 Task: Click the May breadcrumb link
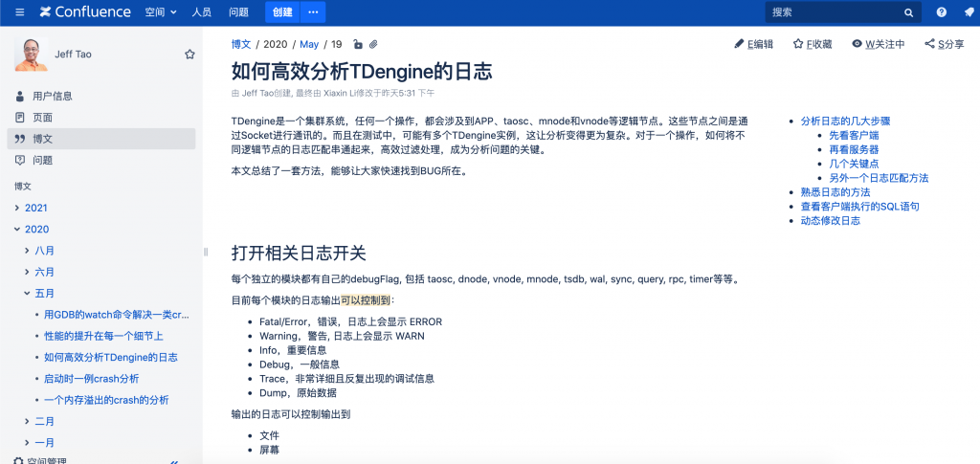309,44
